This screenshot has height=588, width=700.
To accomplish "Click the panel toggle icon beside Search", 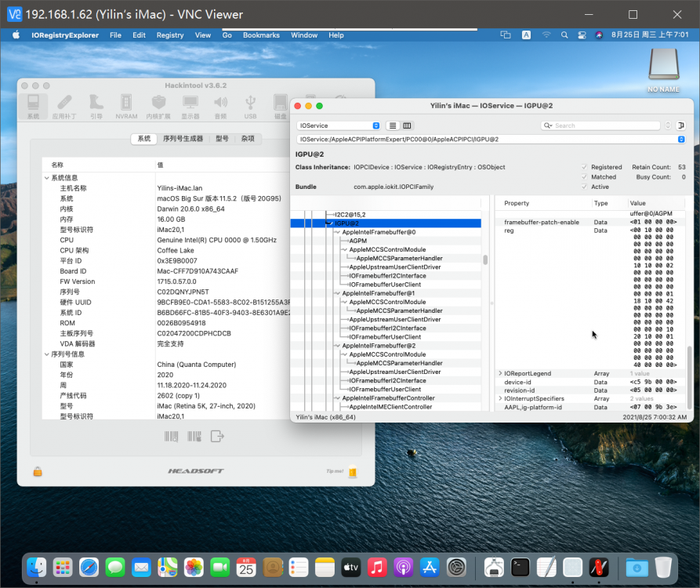I will pyautogui.click(x=681, y=125).
